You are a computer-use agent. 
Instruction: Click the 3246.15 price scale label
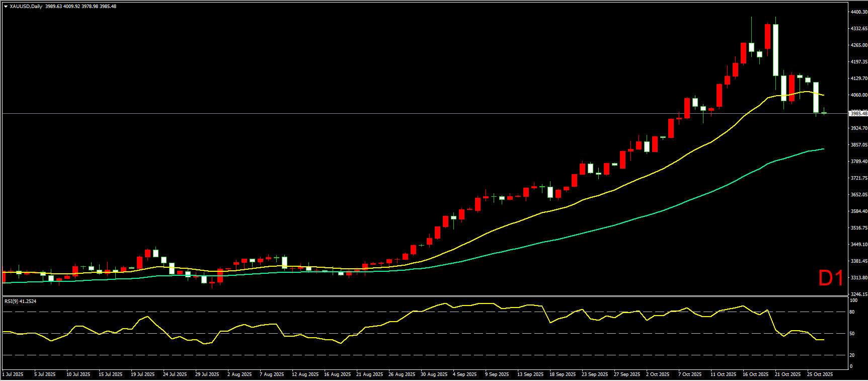click(x=858, y=294)
